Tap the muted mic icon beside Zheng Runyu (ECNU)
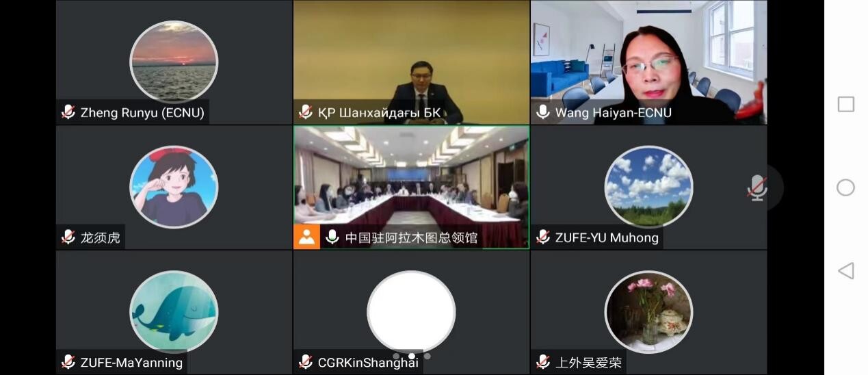 tap(68, 112)
